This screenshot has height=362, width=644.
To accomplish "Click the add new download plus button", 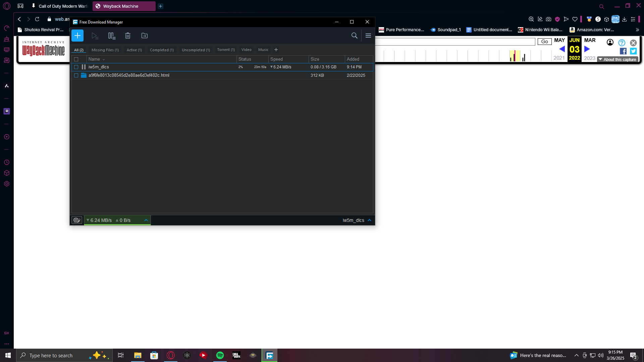I will [x=77, y=36].
